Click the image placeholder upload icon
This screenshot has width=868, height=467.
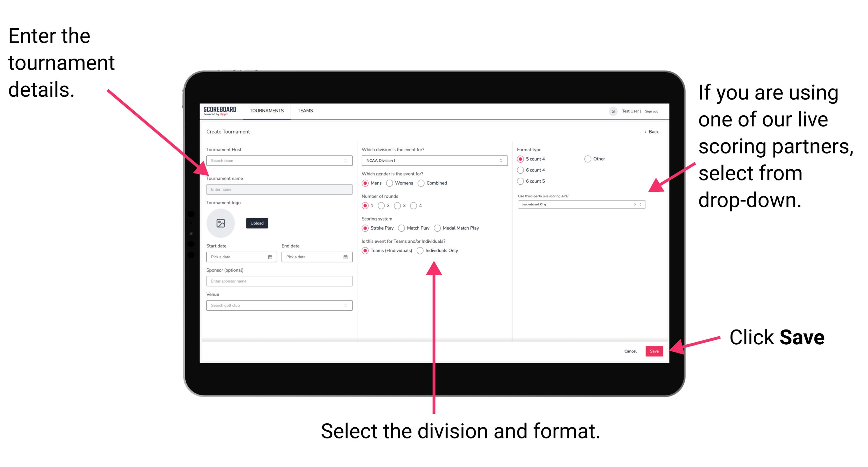click(x=220, y=223)
